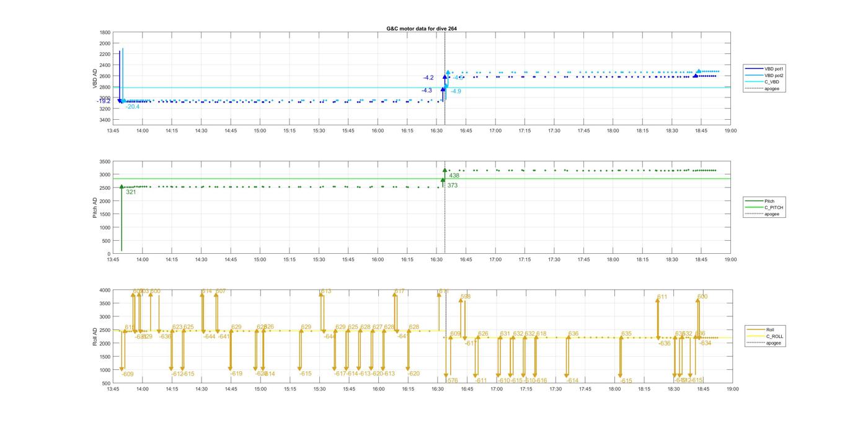
Task: Click the '-4.3' annotation in VBD plot
Action: [427, 91]
